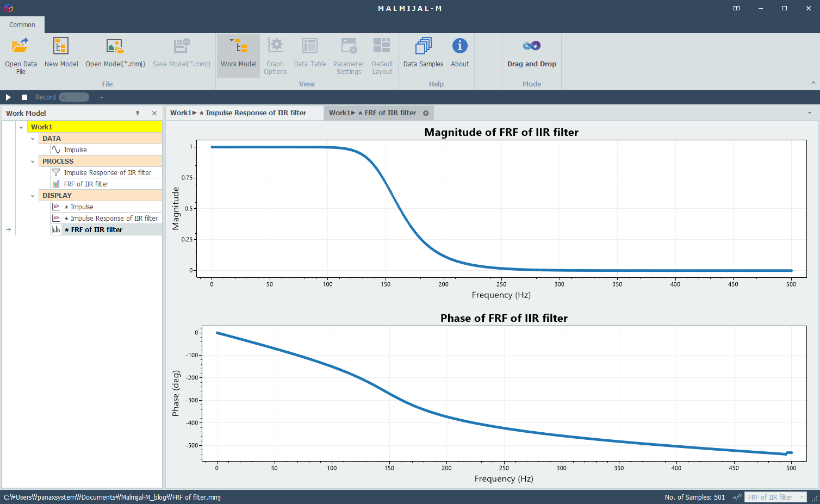Click the ribbon display options icon in title bar
820x504 pixels.
pyautogui.click(x=736, y=8)
